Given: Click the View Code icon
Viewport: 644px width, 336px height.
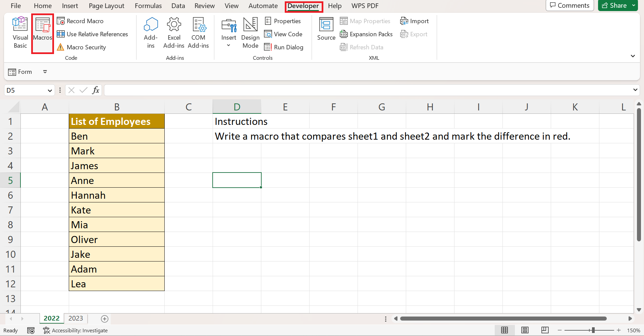Looking at the screenshot, I should [x=268, y=34].
